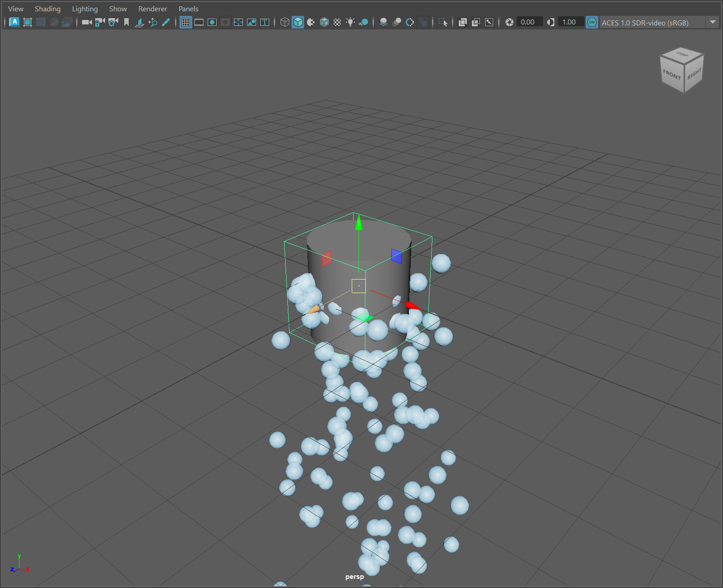Enable the 2D Pan/Zoom icon

coord(153,22)
